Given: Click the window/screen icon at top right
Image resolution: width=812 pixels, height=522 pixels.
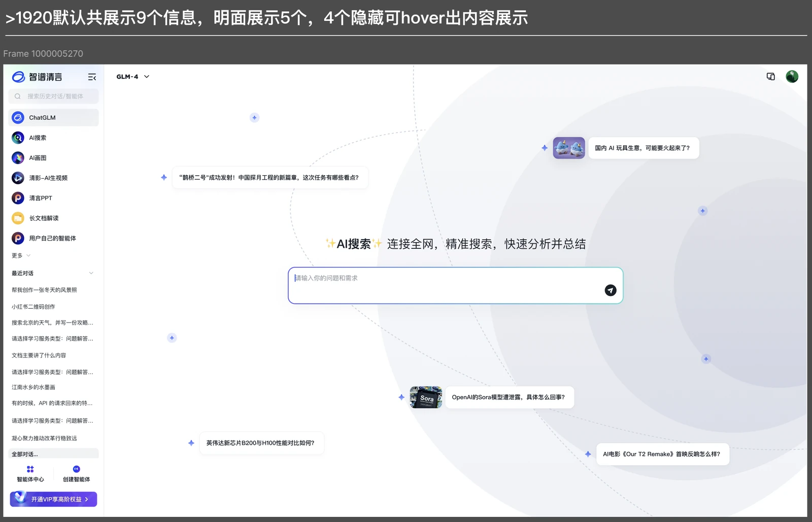Looking at the screenshot, I should (x=770, y=77).
